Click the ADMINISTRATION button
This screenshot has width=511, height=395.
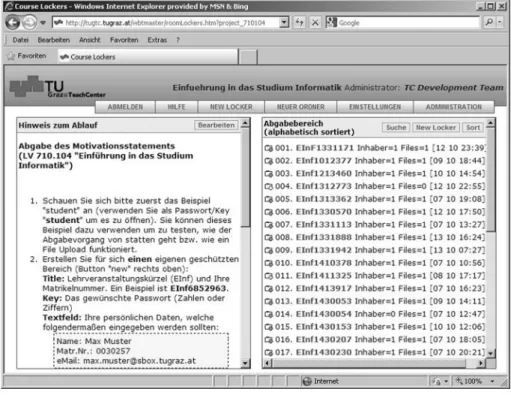tap(453, 107)
